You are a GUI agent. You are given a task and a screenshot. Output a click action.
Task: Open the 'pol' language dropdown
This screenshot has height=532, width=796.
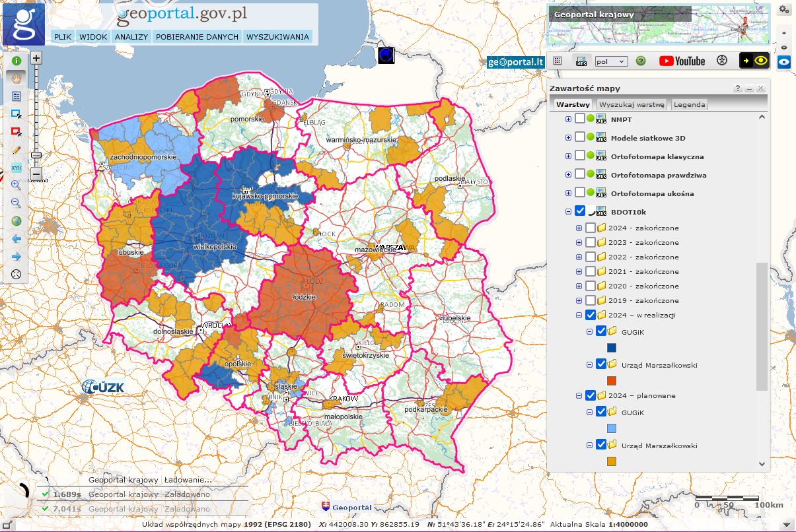pyautogui.click(x=610, y=61)
